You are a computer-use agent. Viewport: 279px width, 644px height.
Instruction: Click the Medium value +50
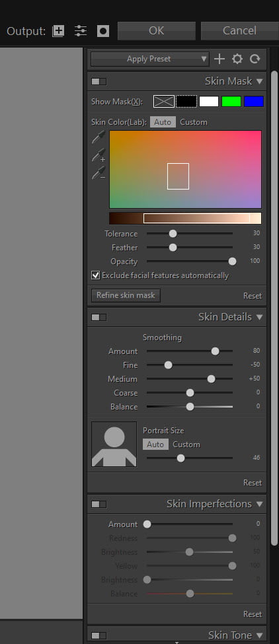pos(255,378)
